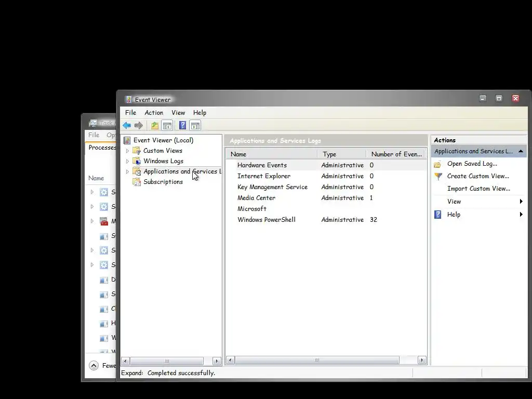Select Applications and Services Logs folder icon
Image resolution: width=532 pixels, height=399 pixels.
point(137,171)
